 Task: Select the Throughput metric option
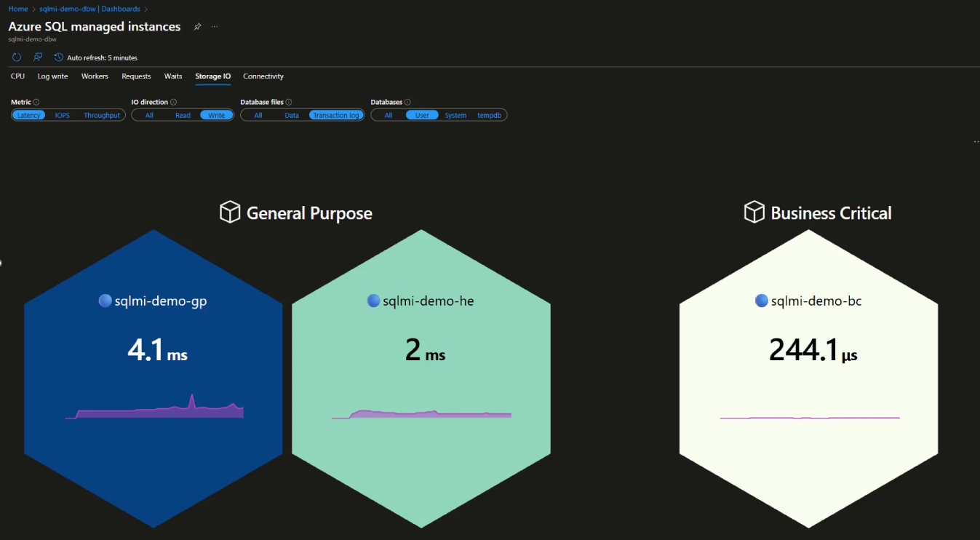click(x=102, y=115)
